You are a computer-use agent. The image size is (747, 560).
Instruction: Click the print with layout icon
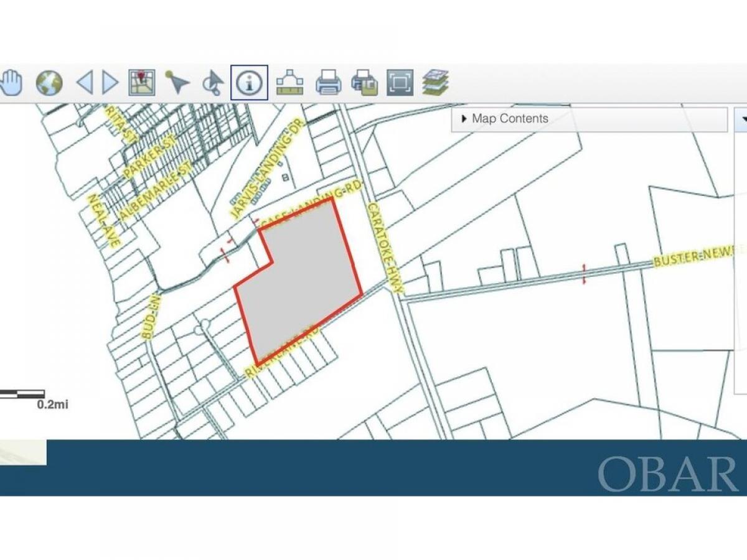(364, 83)
